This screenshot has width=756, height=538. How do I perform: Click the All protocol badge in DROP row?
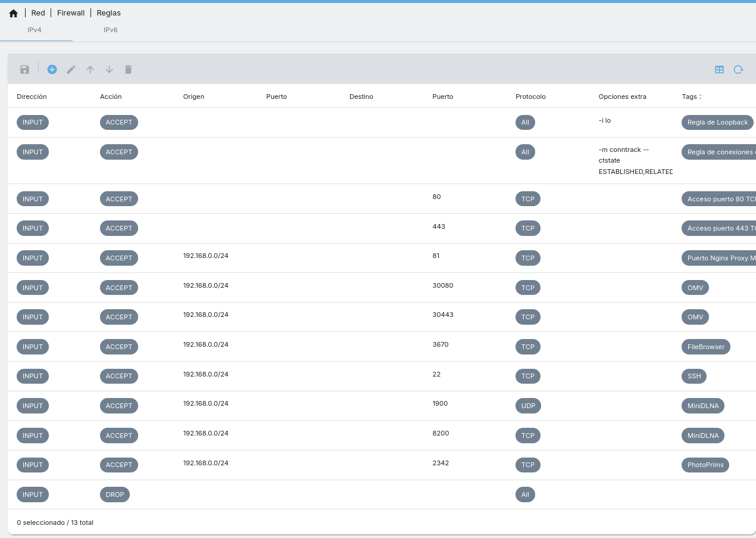tap(525, 495)
